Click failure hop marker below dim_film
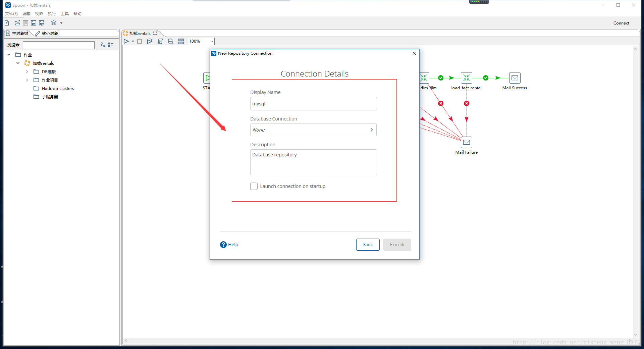The image size is (644, 349). [441, 103]
